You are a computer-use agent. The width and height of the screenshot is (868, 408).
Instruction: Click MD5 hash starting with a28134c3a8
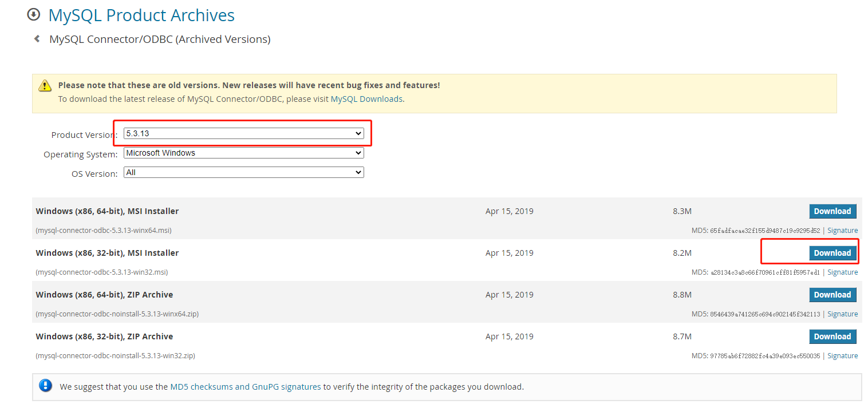(765, 272)
